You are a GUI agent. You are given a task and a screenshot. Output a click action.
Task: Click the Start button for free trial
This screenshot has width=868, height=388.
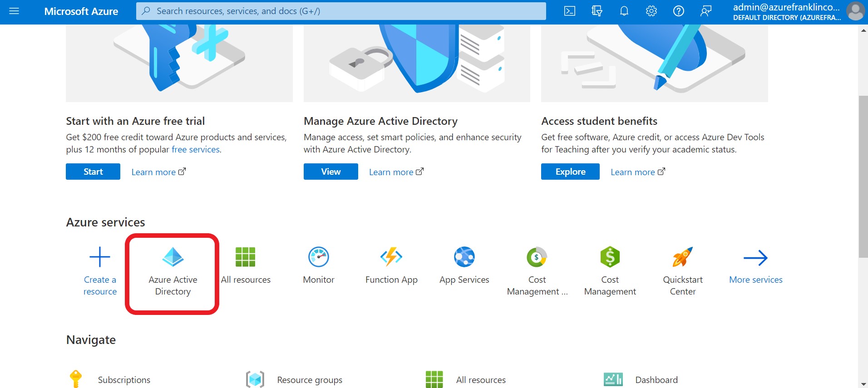93,172
